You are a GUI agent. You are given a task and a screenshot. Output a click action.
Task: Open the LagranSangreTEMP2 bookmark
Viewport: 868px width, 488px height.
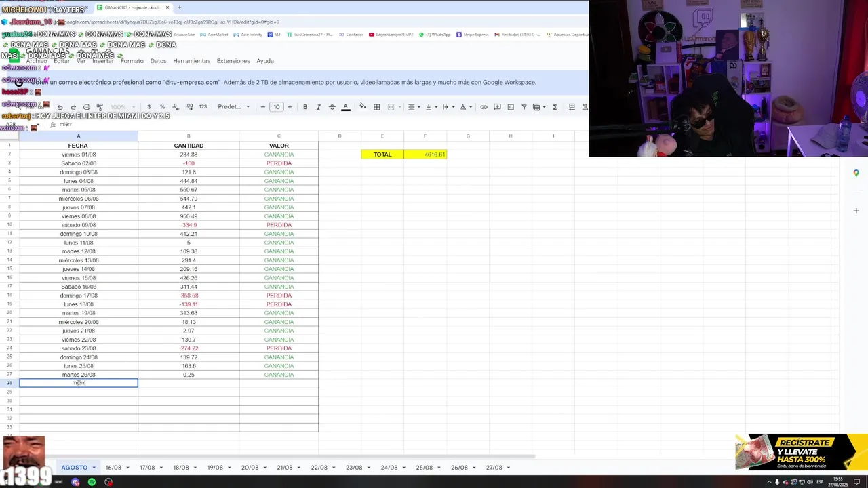(391, 35)
